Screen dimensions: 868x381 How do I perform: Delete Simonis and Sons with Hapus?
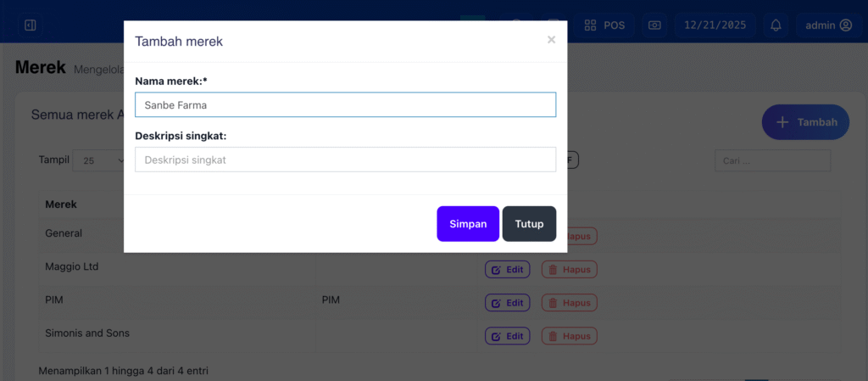(x=570, y=336)
